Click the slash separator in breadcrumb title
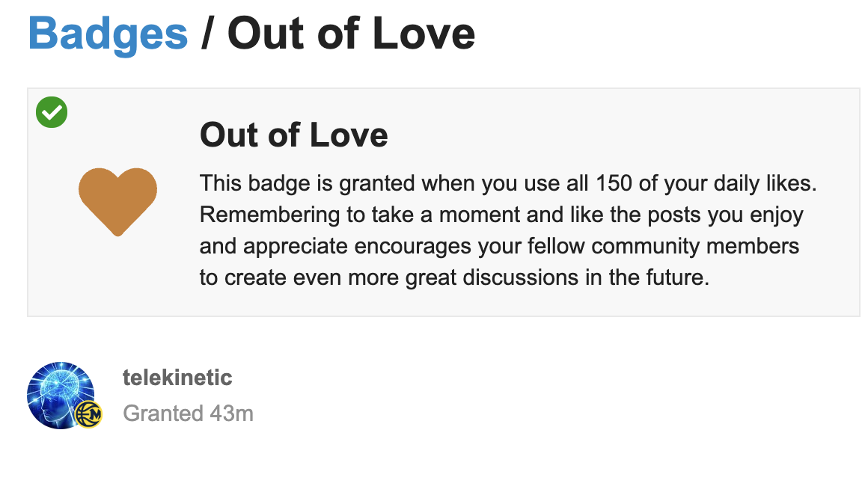 tap(207, 34)
